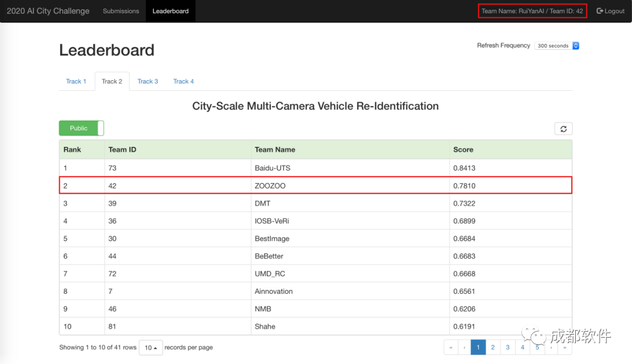
Task: Go to next page arrow
Action: pos(551,348)
